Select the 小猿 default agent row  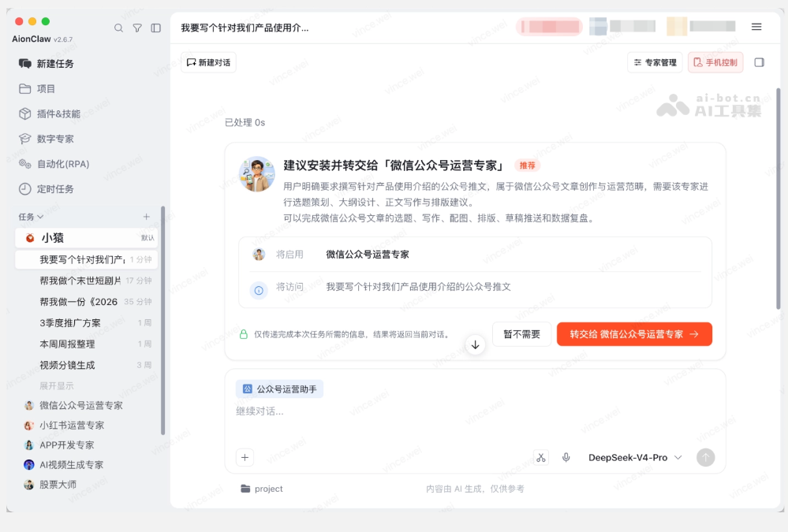point(87,237)
